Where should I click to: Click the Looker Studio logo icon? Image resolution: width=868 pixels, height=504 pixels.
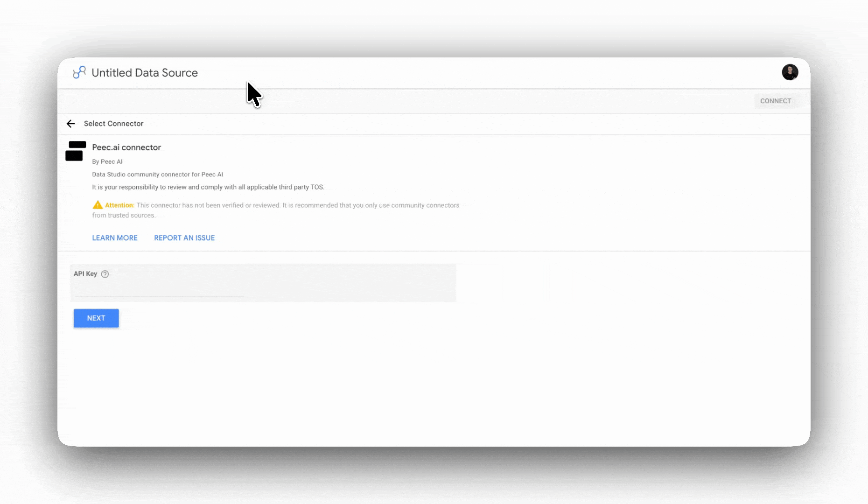(x=79, y=72)
